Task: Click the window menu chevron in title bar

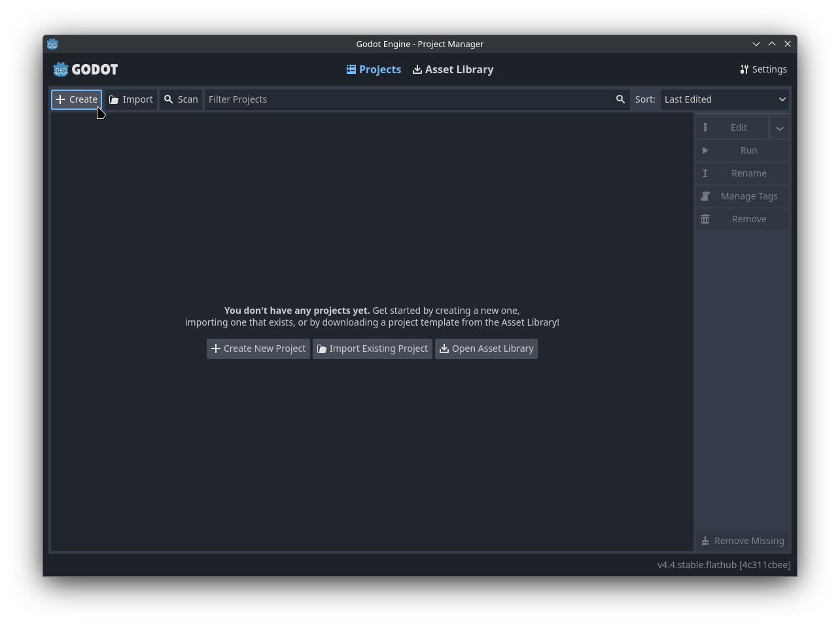Action: (x=756, y=44)
